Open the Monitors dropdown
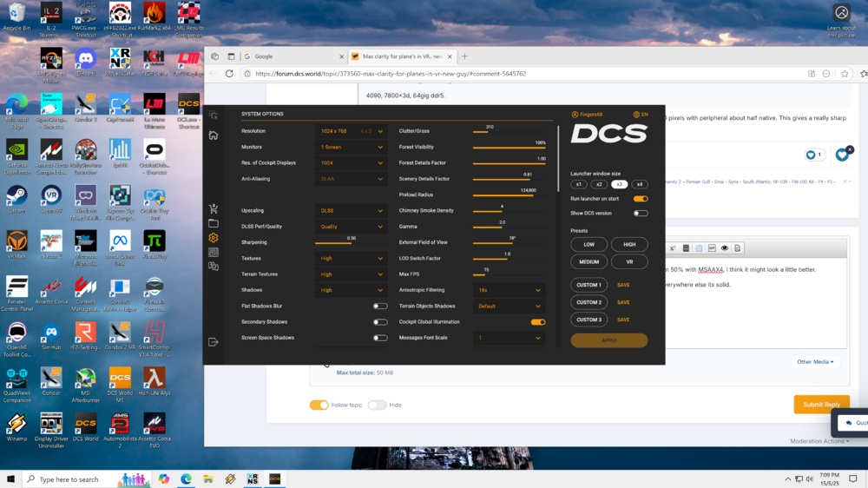This screenshot has width=868, height=488. tap(351, 148)
